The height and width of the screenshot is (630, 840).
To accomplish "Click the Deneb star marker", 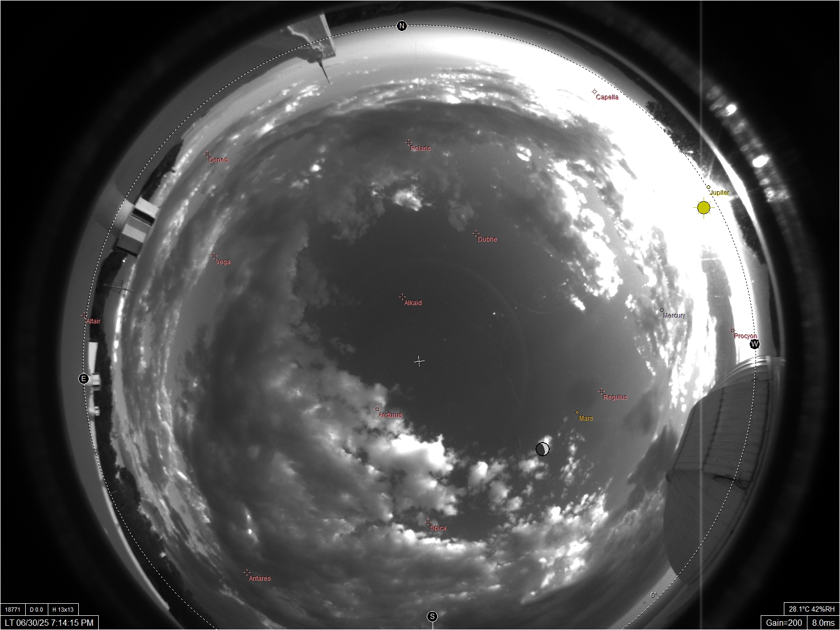I will coord(207,154).
